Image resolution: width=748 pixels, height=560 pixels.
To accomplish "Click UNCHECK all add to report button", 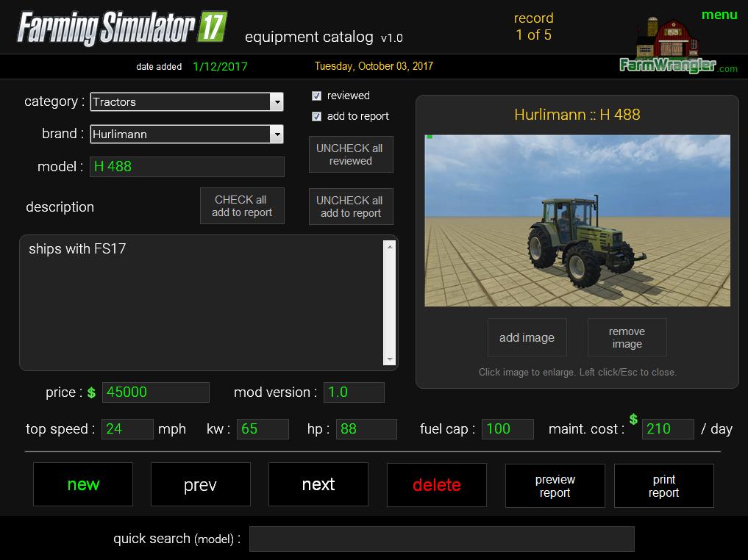I will [x=351, y=207].
